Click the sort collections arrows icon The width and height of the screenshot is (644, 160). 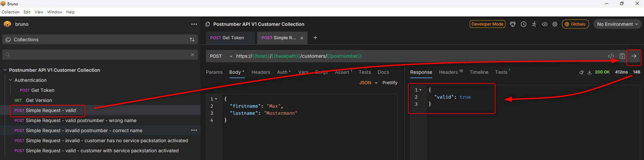point(192,40)
